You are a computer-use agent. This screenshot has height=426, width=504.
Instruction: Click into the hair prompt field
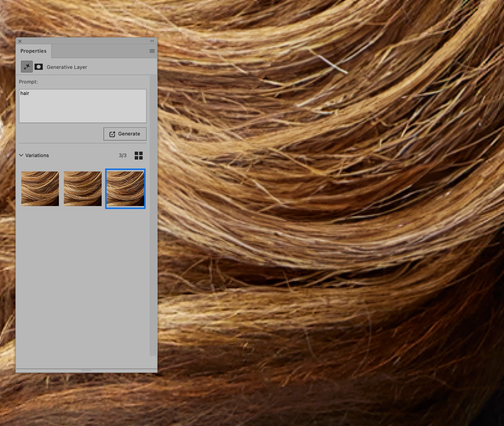coord(83,106)
